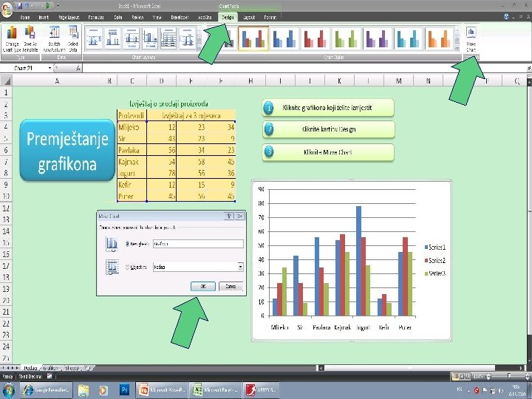Click the insert function fx button

tap(78, 68)
